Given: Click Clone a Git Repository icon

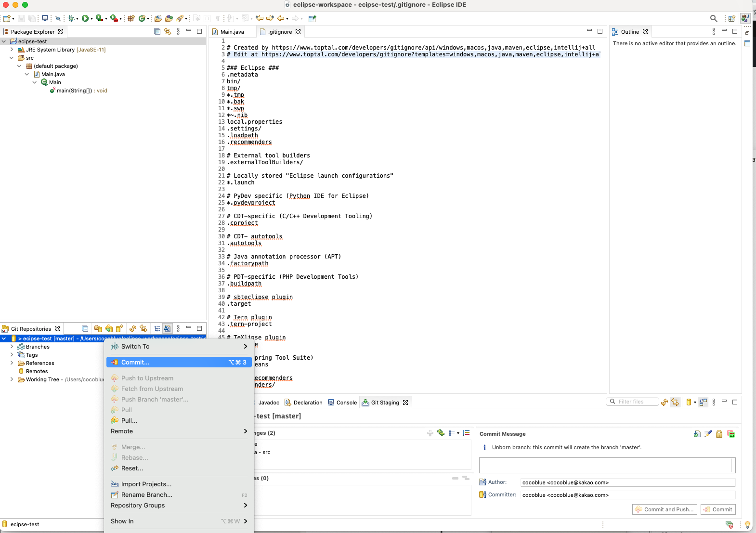Looking at the screenshot, I should 109,328.
